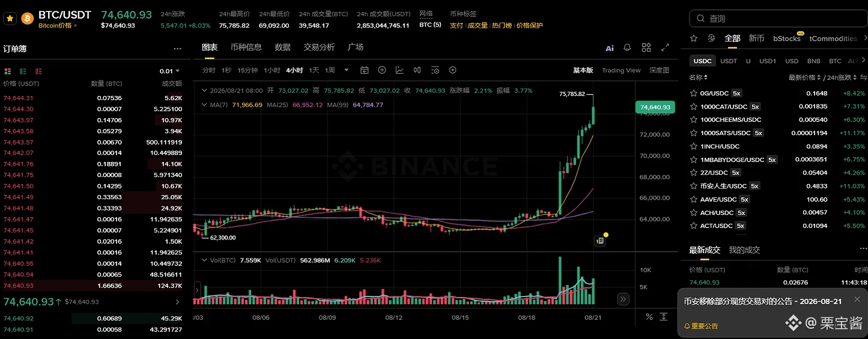Switch to the 图表 tab

tap(210, 47)
